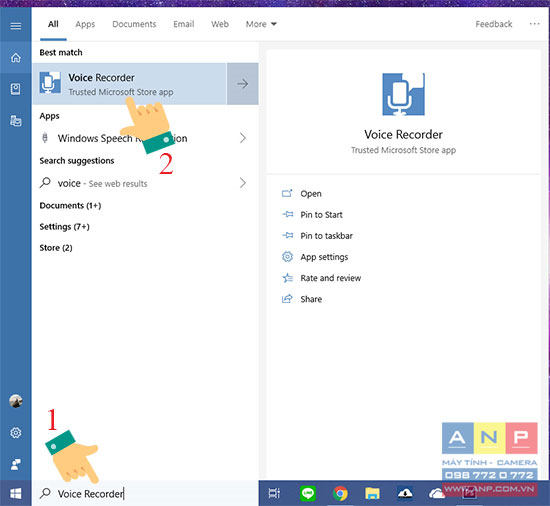Launch LINE from the taskbar
This screenshot has width=550, height=506.
tap(308, 493)
